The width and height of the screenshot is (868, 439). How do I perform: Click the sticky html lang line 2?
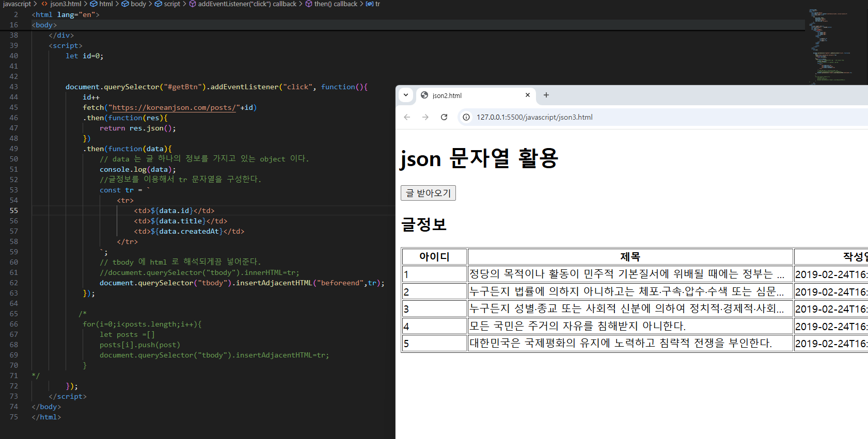(x=66, y=14)
